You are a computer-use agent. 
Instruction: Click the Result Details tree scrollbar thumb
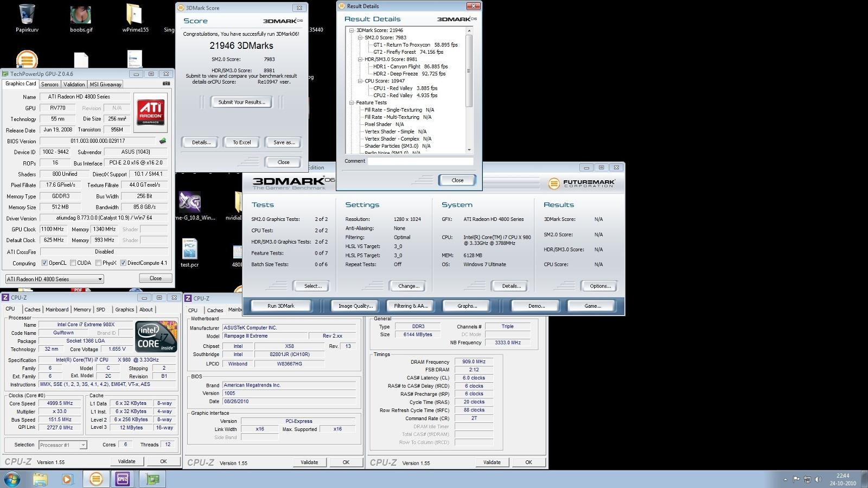469,71
